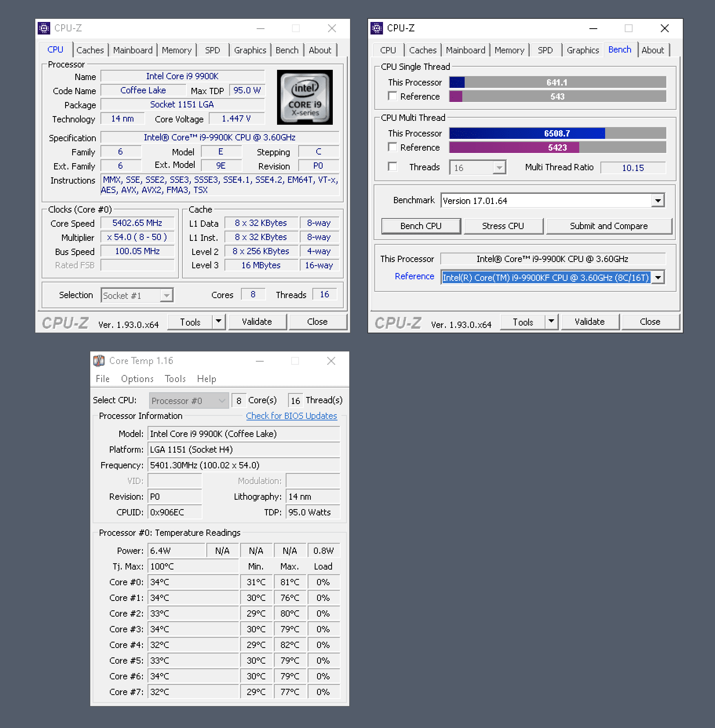The image size is (715, 728).
Task: Click Tools button in left CPU-Z window
Action: point(190,322)
